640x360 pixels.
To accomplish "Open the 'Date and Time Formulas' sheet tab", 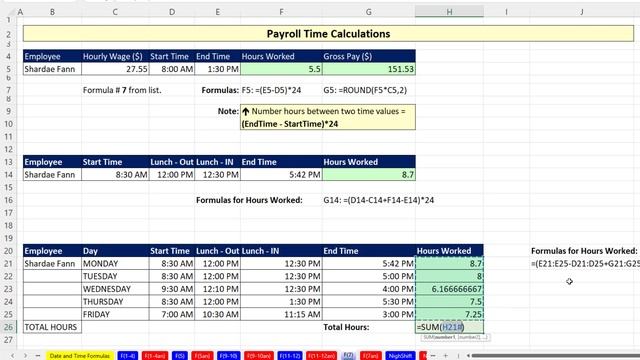I will 80,356.
